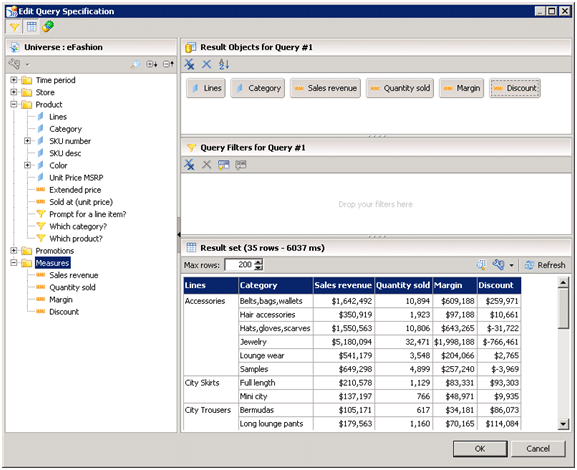Click the Refresh button

pos(545,265)
